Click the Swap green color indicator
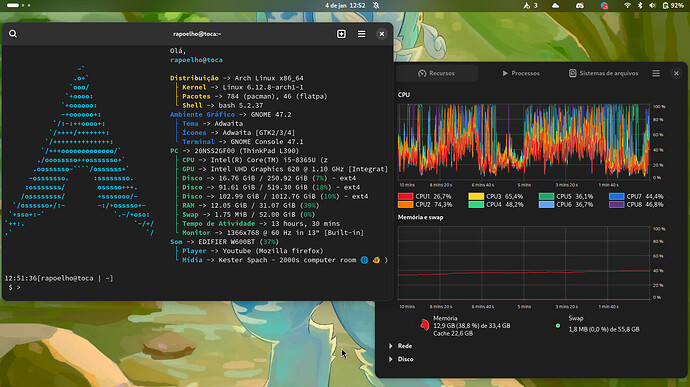The image size is (690, 387). click(x=558, y=326)
